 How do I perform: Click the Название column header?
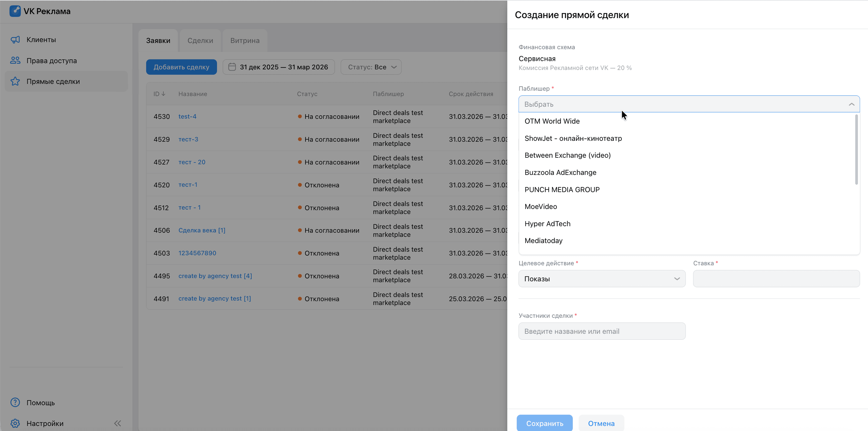coord(193,94)
